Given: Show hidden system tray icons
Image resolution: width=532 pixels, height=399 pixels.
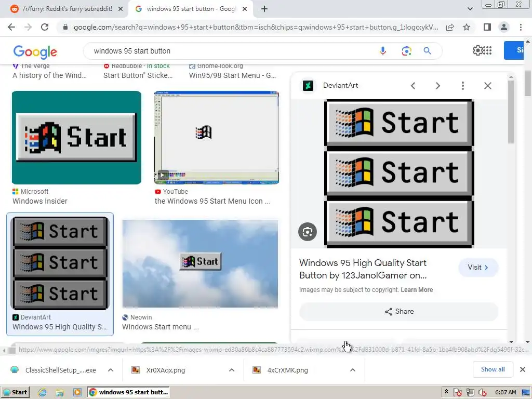Looking at the screenshot, I should pyautogui.click(x=446, y=392).
